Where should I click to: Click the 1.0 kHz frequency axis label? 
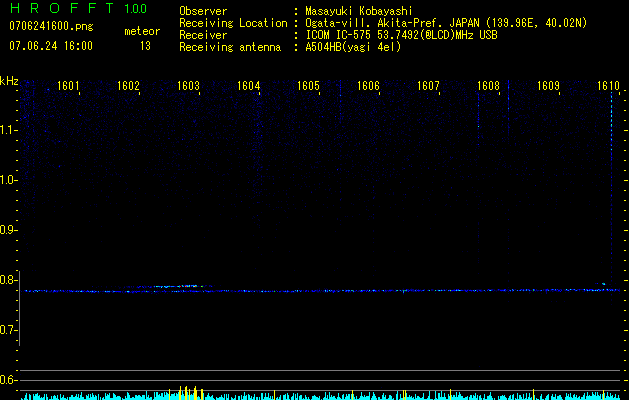coord(7,180)
